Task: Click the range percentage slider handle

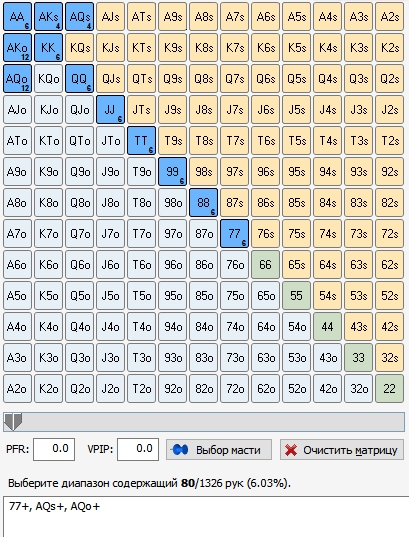Action: 13,421
